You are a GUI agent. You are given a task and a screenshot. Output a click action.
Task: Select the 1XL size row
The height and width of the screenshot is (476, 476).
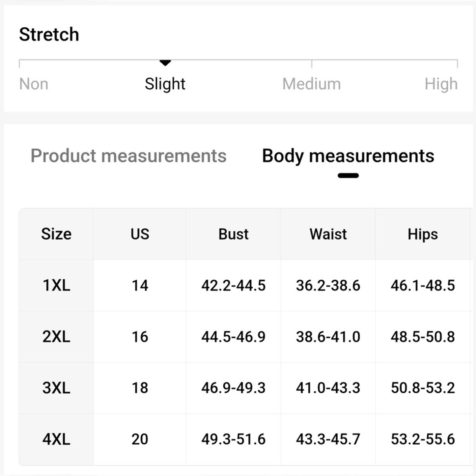coord(245,285)
